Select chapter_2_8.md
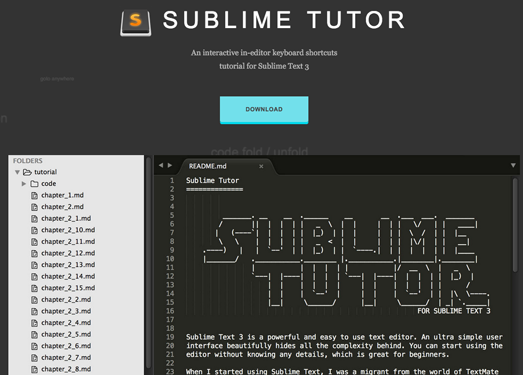This screenshot has height=375, width=523. coord(66,369)
